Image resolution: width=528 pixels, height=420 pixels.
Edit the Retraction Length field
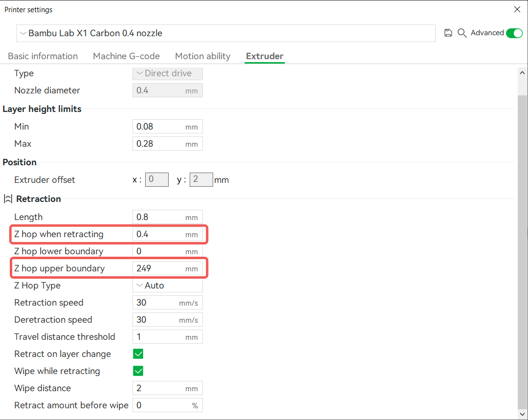(167, 217)
